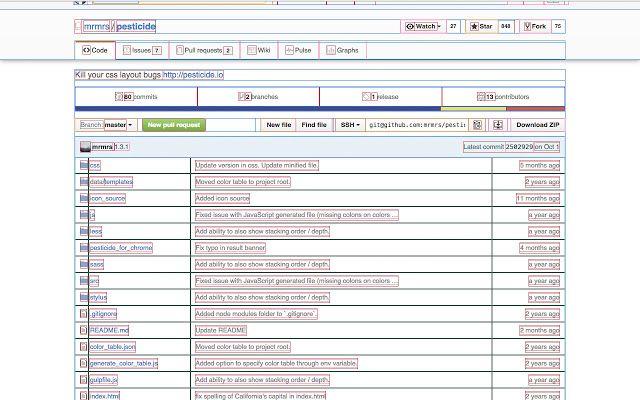
Task: Switch to the Pull requests tab
Action: (x=204, y=49)
